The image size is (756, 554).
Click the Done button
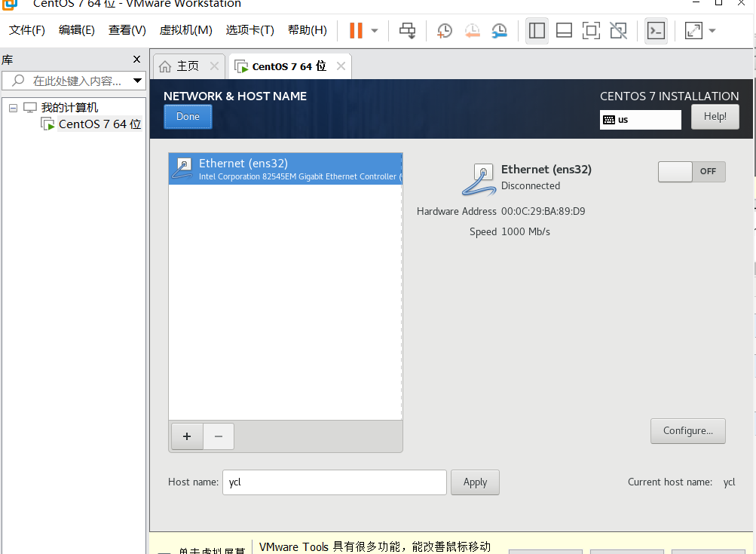coord(188,117)
